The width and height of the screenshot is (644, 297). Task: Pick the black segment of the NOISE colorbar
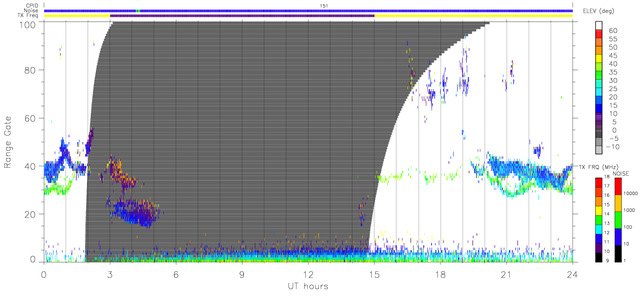point(618,254)
